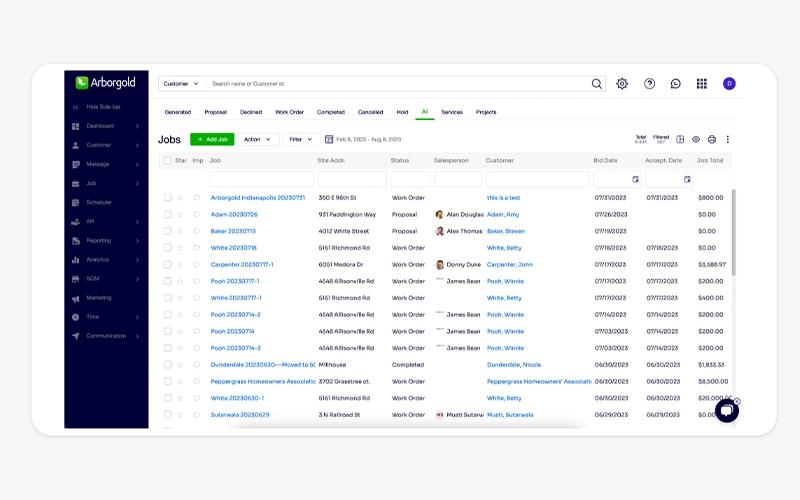Open the Carpenter 20230717-1 job link
The height and width of the screenshot is (500, 800).
tap(242, 264)
